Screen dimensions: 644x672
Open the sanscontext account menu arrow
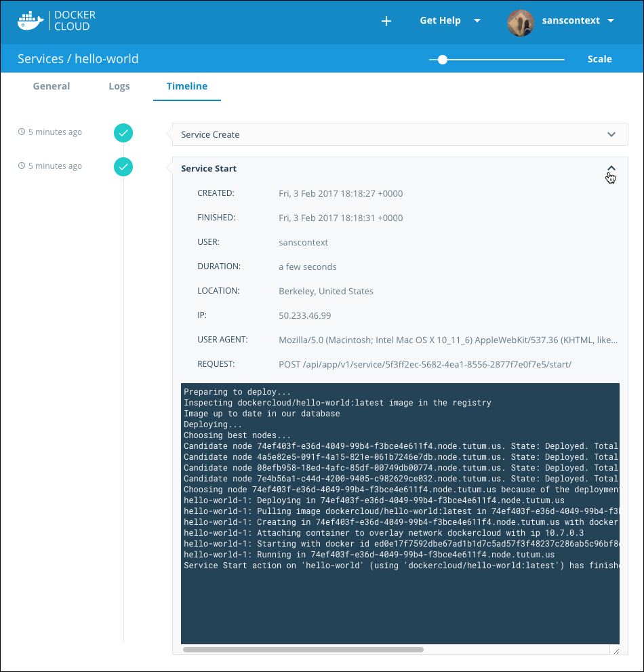(611, 20)
